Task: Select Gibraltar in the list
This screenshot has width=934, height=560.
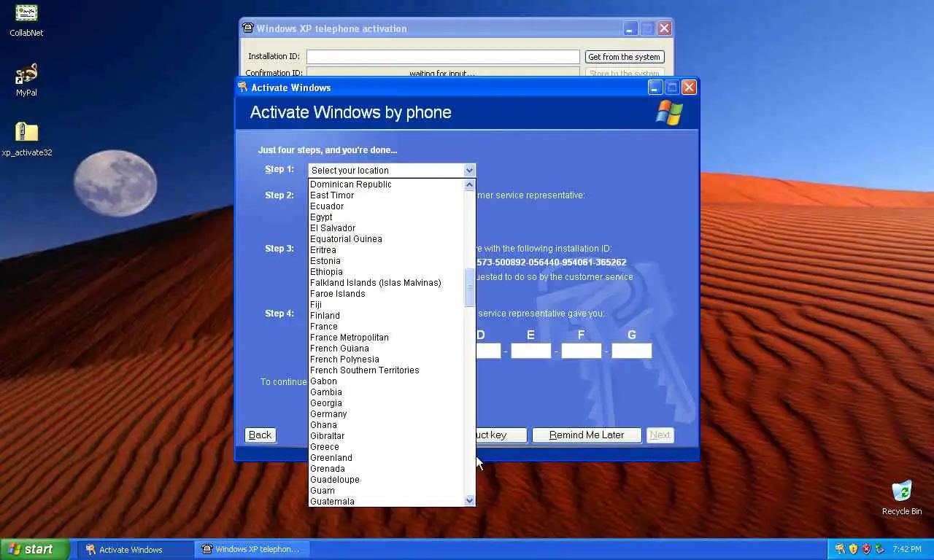Action: (387, 436)
